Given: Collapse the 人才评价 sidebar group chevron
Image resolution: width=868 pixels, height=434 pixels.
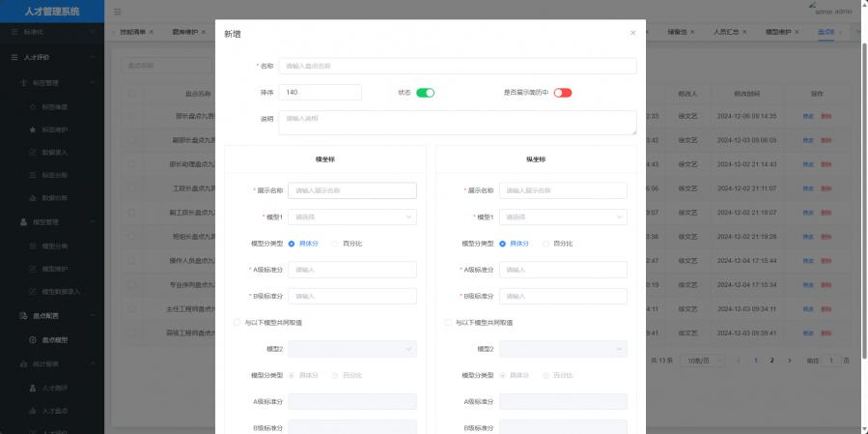Looking at the screenshot, I should click(x=93, y=57).
